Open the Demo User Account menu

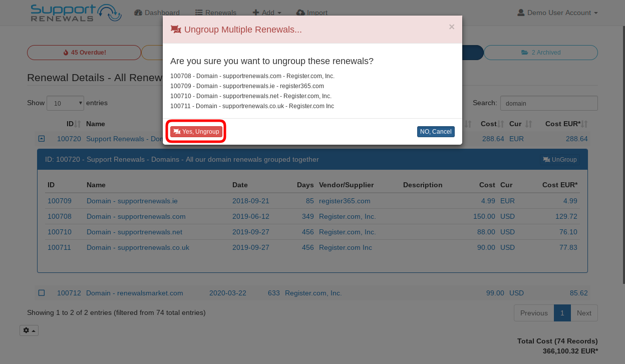click(557, 13)
